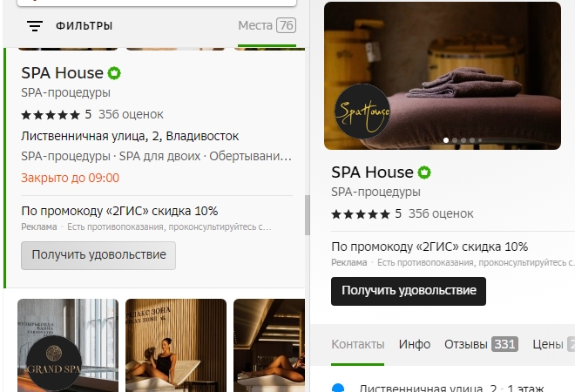The width and height of the screenshot is (575, 392).
Task: Click the blue location pin icon
Action: pyautogui.click(x=338, y=388)
